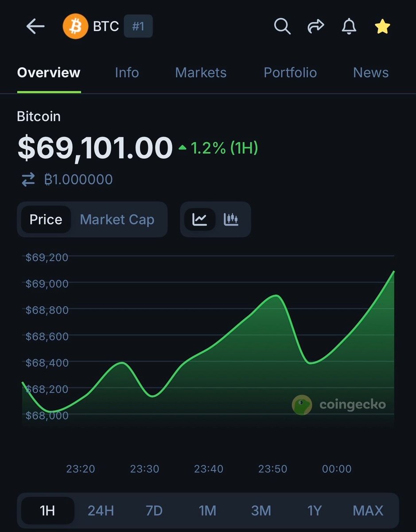Switch to candlestick chart view
Screen dimensions: 416x532
tap(231, 219)
